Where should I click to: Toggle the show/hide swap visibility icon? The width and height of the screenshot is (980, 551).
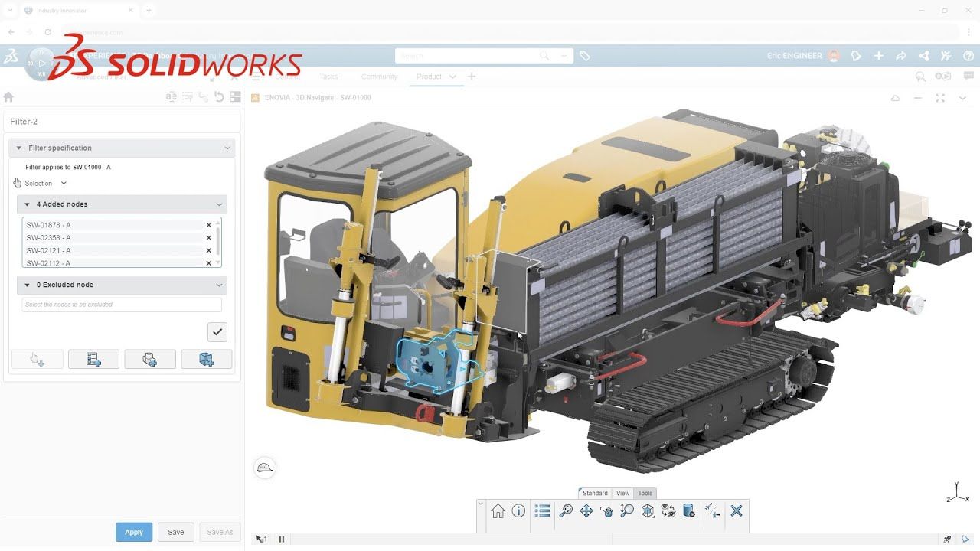pos(668,511)
